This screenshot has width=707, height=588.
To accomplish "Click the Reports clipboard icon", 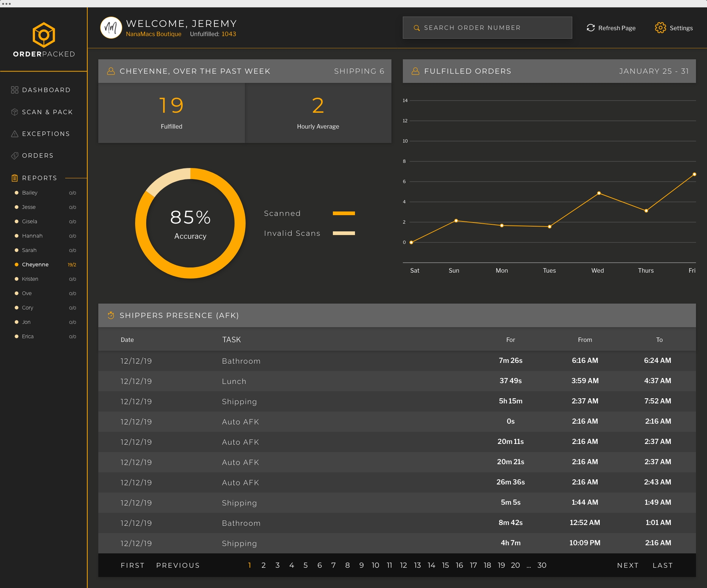I will 15,178.
